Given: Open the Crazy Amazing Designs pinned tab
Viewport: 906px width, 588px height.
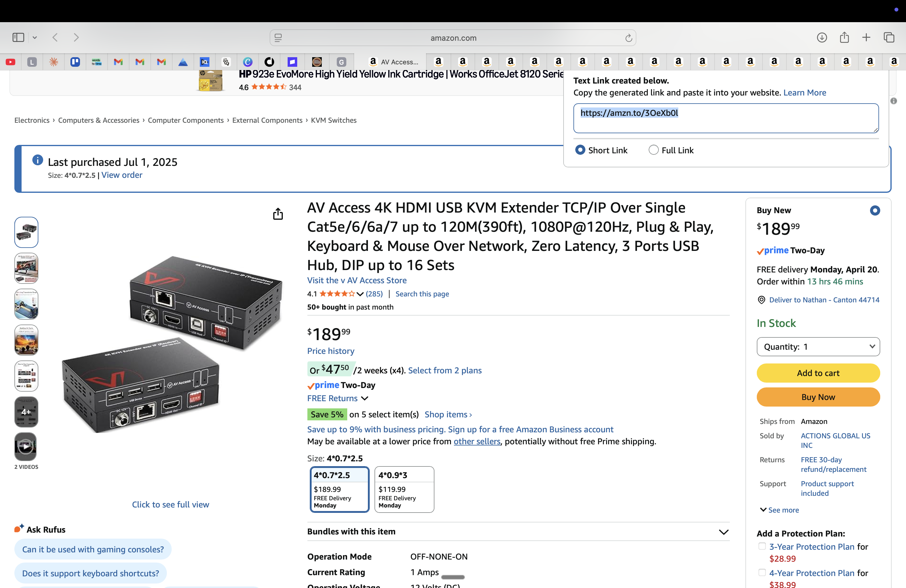Looking at the screenshot, I should coord(317,62).
